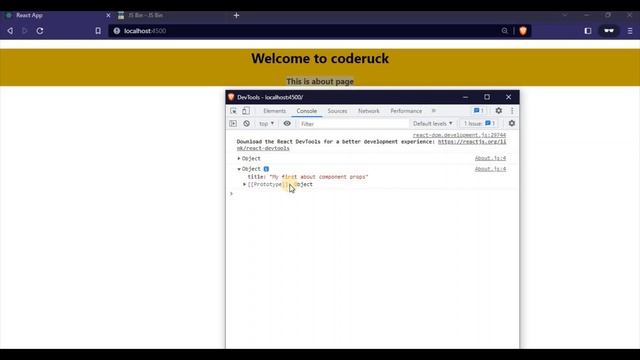Switch to the Network tab

369,111
